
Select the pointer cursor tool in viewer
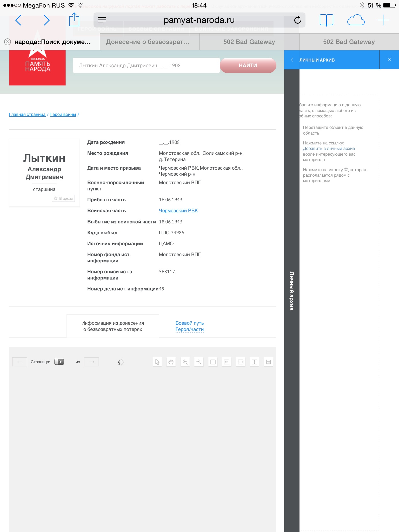[x=157, y=362]
